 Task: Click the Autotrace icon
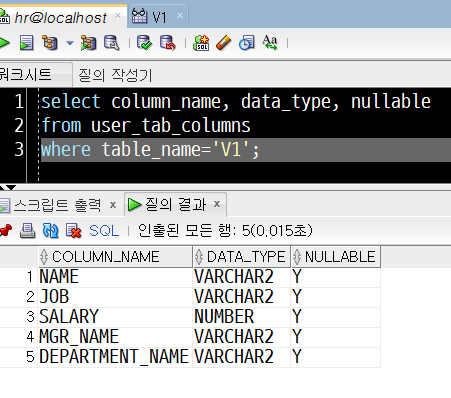pos(88,43)
